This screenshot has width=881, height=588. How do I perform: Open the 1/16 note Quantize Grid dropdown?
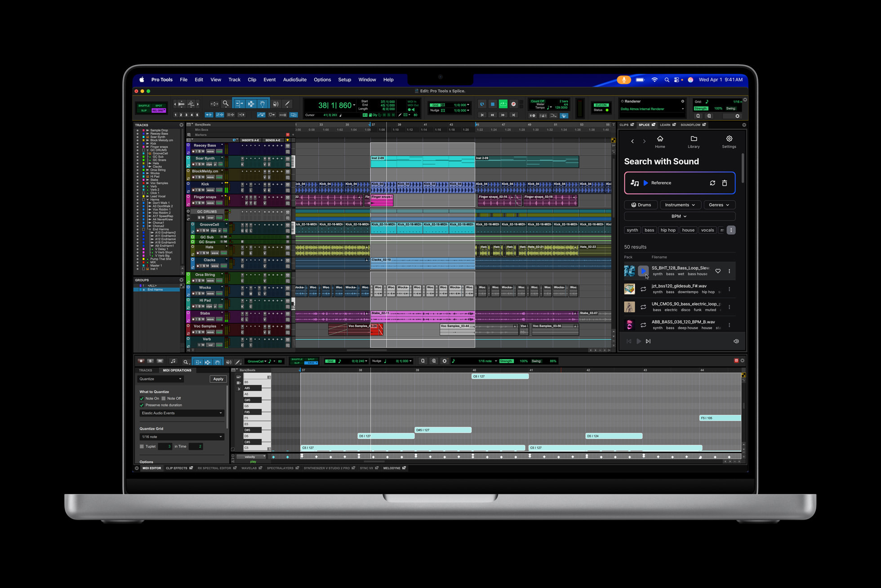click(x=182, y=437)
